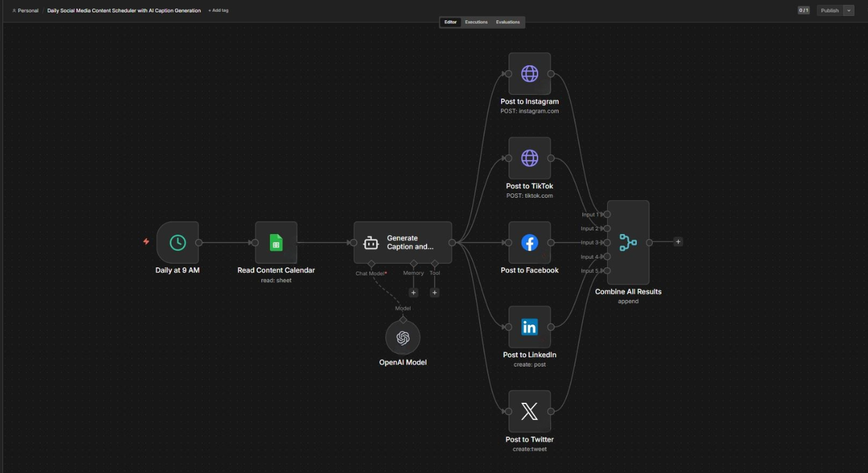Open the Evaluations tab

pyautogui.click(x=507, y=22)
